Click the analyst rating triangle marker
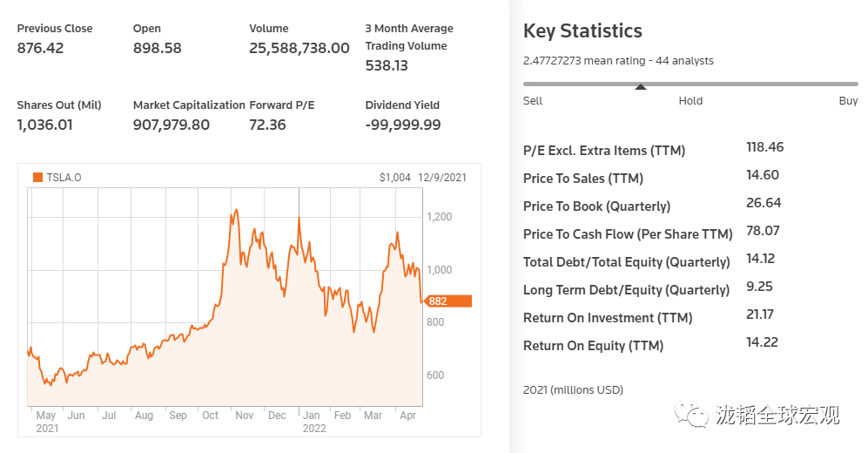The width and height of the screenshot is (868, 453). [641, 86]
